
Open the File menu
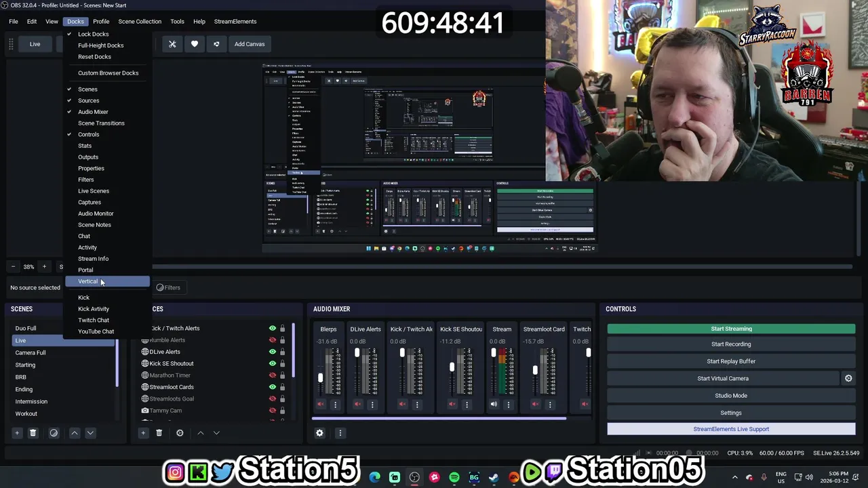(14, 22)
